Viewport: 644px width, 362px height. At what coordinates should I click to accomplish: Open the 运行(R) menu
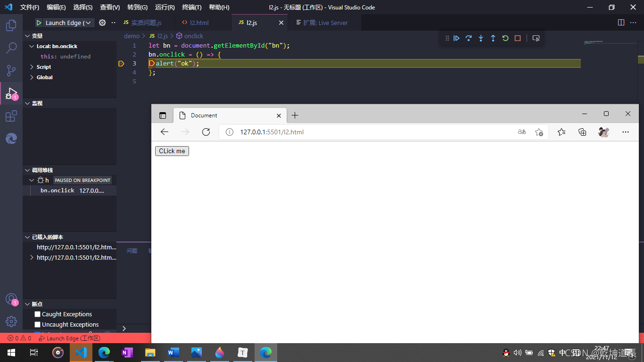(164, 7)
